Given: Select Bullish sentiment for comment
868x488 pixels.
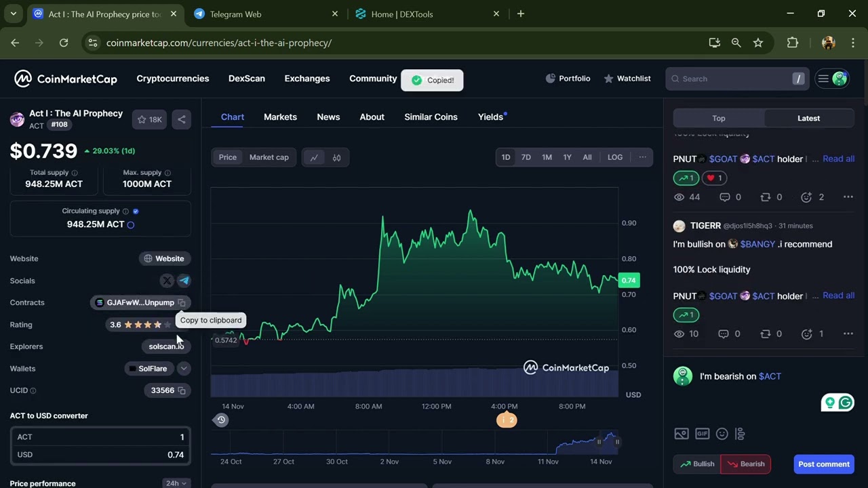Looking at the screenshot, I should point(697,464).
